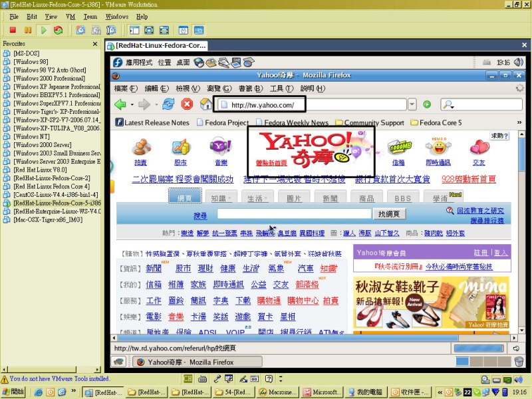Click the Firefox red Stop icon

pos(187,104)
